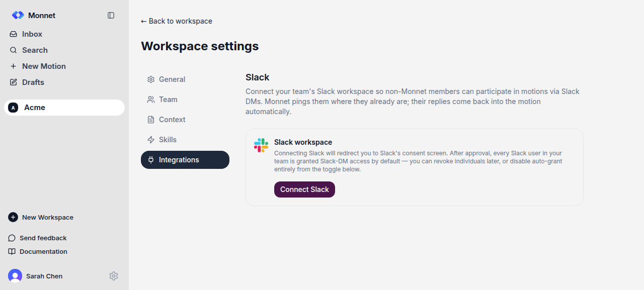Switch to the Team settings tab

(185, 100)
